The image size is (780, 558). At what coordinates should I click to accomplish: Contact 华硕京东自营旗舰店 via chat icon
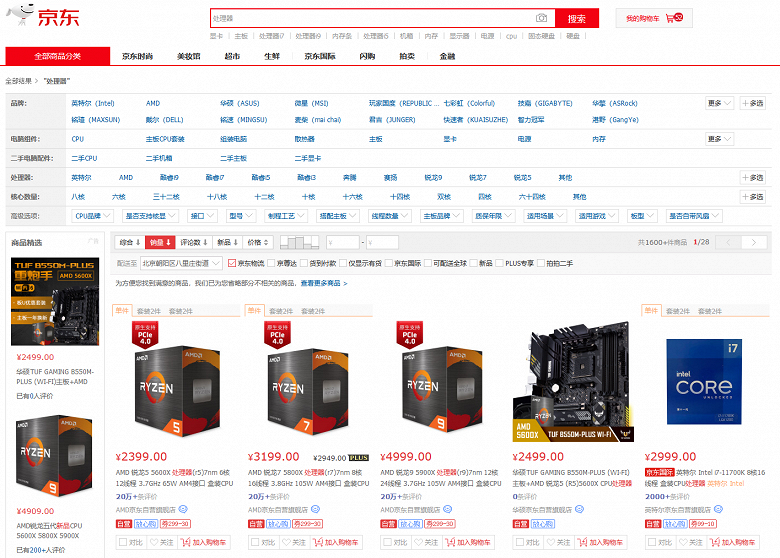point(580,509)
